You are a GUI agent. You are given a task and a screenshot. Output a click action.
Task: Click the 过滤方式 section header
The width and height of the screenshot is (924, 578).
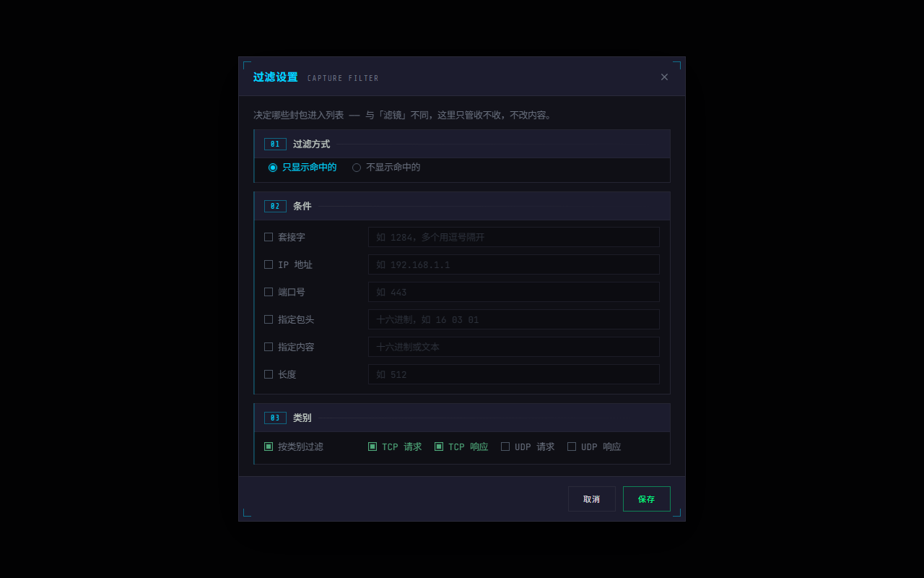(462, 144)
